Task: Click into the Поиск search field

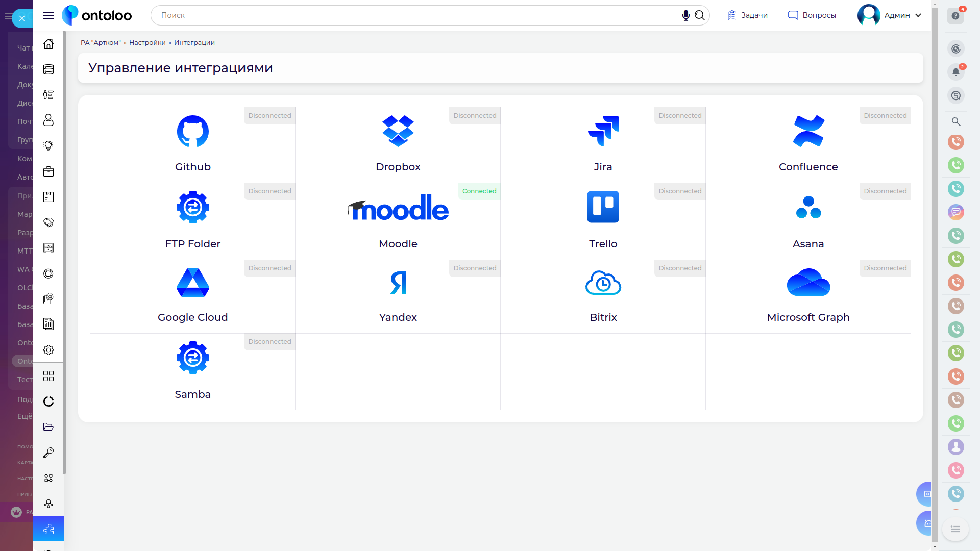Action: pos(419,15)
